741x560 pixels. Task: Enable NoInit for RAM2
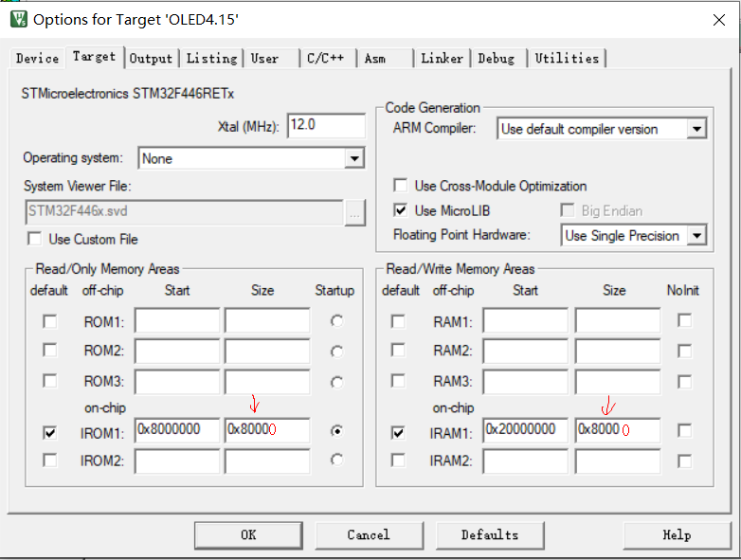[x=684, y=351]
